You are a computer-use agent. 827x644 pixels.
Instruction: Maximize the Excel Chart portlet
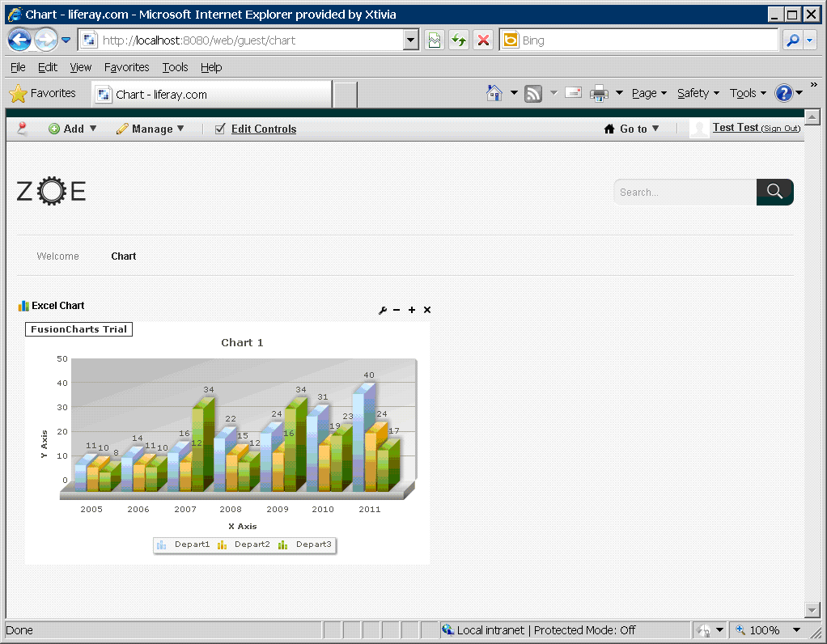pos(412,310)
